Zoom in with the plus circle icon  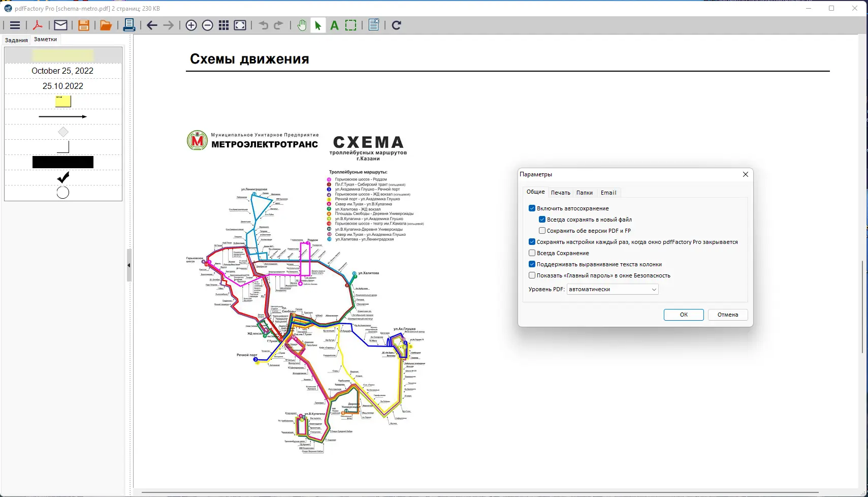[191, 25]
